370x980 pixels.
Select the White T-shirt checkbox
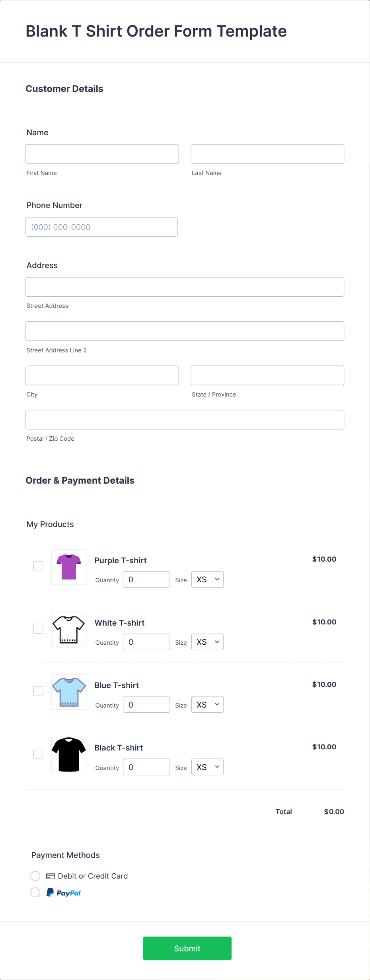click(38, 628)
